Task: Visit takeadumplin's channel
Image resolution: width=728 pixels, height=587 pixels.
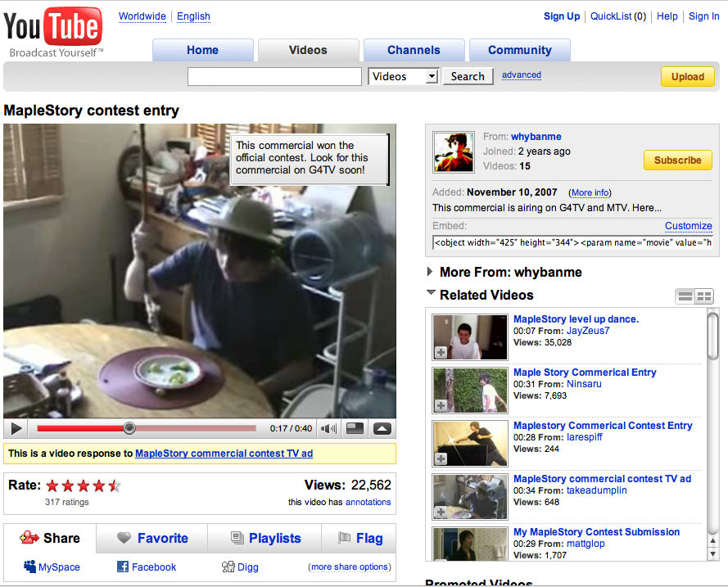Action: [597, 490]
